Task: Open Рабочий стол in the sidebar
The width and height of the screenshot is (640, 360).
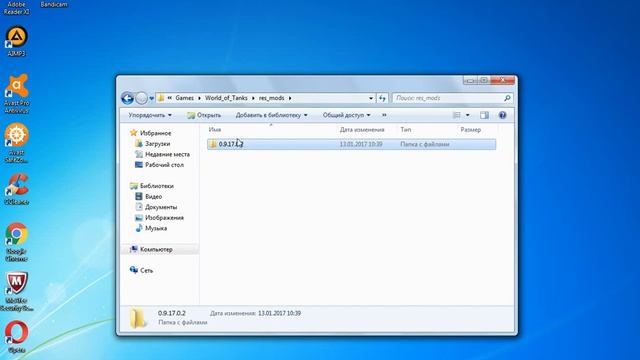Action: point(164,165)
